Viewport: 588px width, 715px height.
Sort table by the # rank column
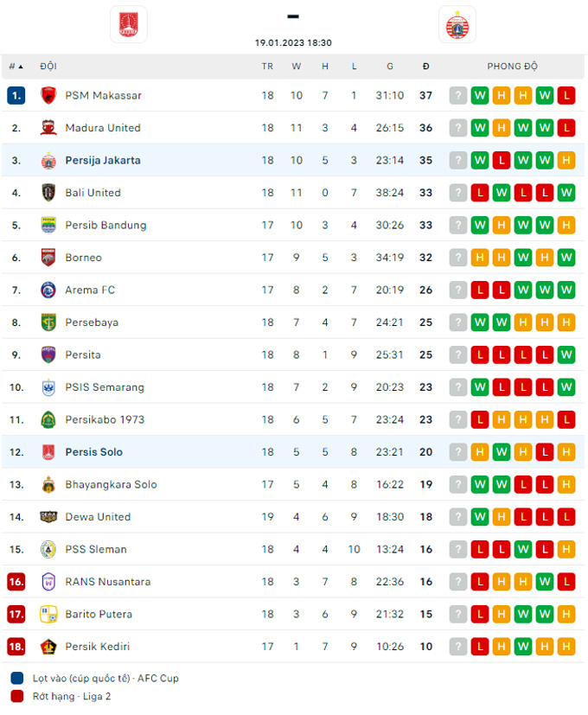[x=16, y=67]
